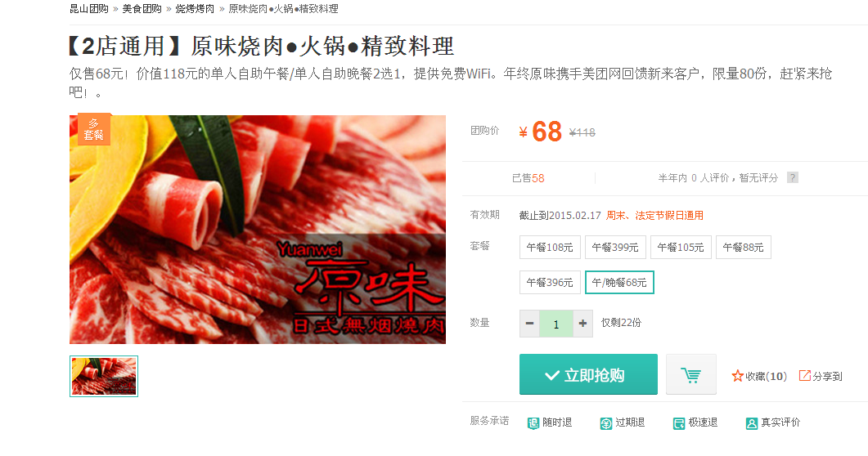Click the 过期退 expired refund icon
Screen dimensions: 868x456
[606, 422]
